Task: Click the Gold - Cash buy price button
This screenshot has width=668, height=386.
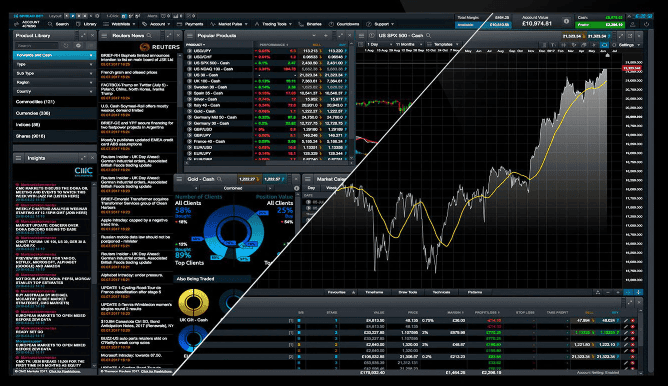Action: [273, 179]
